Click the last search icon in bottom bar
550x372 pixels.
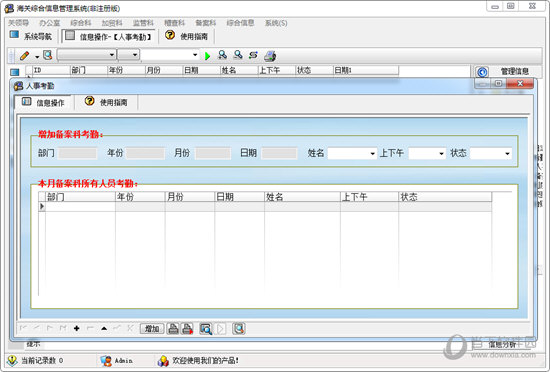(239, 329)
